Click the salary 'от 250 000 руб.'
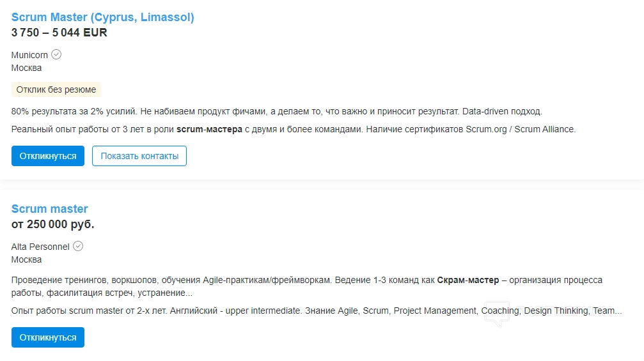Viewport: 644px width, 361px height. pyautogui.click(x=53, y=224)
